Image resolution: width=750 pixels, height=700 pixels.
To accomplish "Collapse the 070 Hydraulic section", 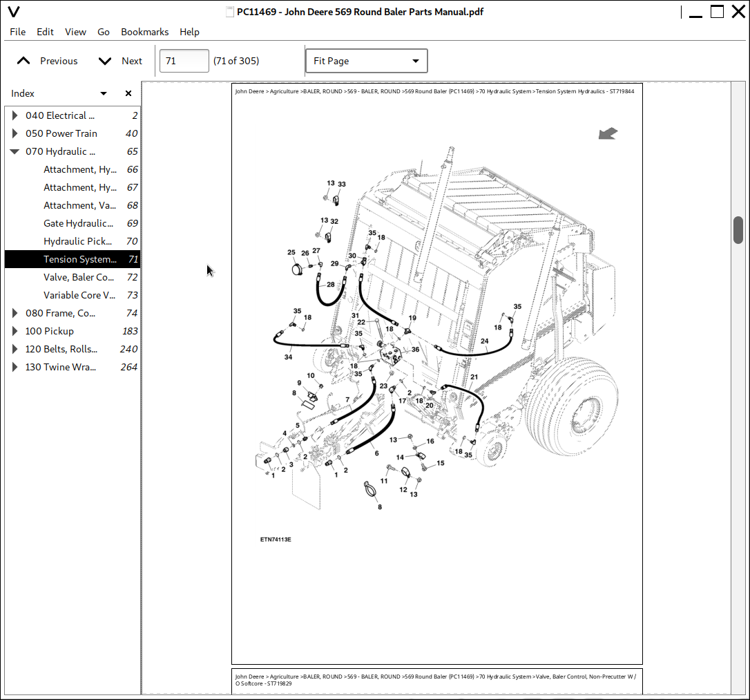I will tap(15, 151).
